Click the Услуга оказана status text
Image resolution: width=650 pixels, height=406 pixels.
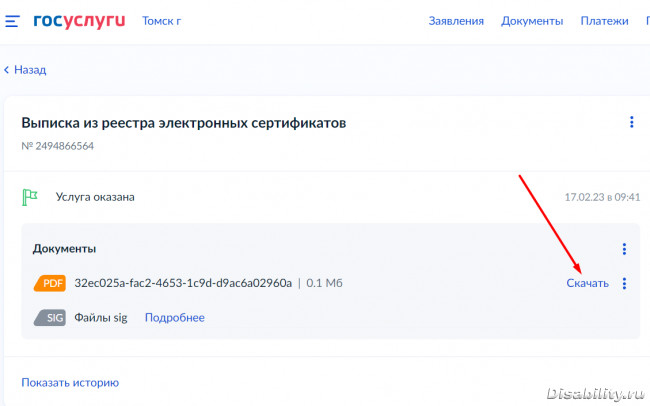click(x=95, y=197)
